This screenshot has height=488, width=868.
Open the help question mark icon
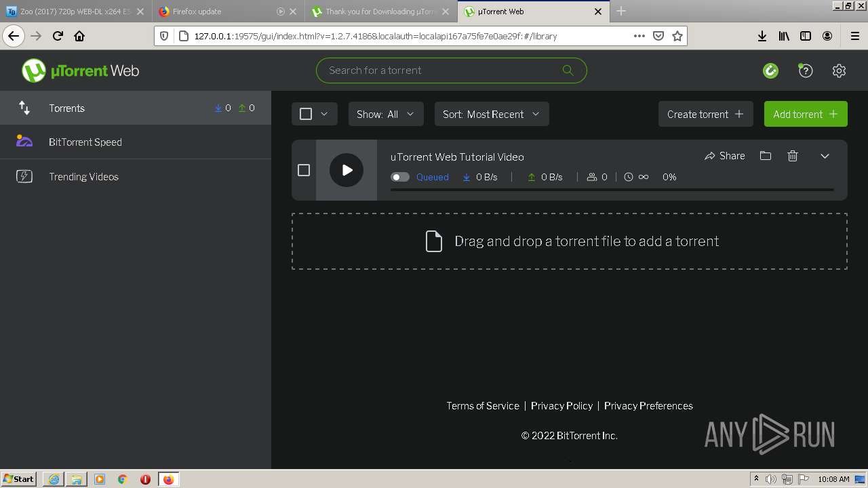point(806,70)
